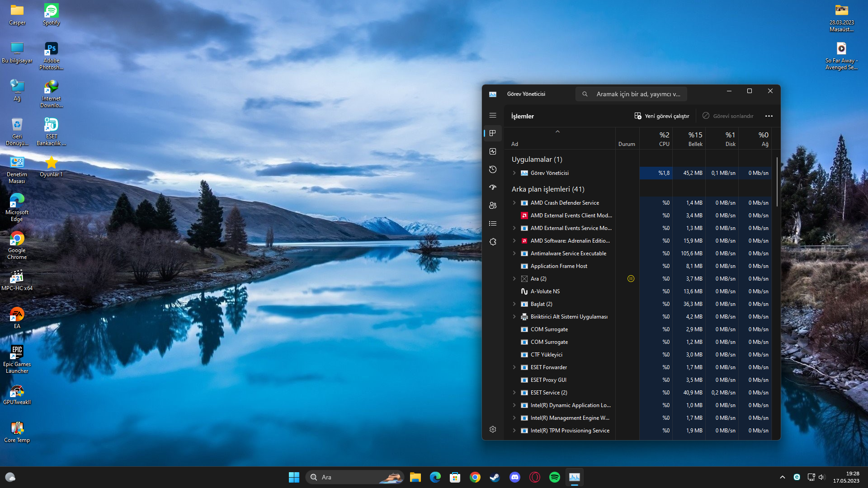Open Spotify from the taskbar
868x488 pixels.
tap(554, 477)
